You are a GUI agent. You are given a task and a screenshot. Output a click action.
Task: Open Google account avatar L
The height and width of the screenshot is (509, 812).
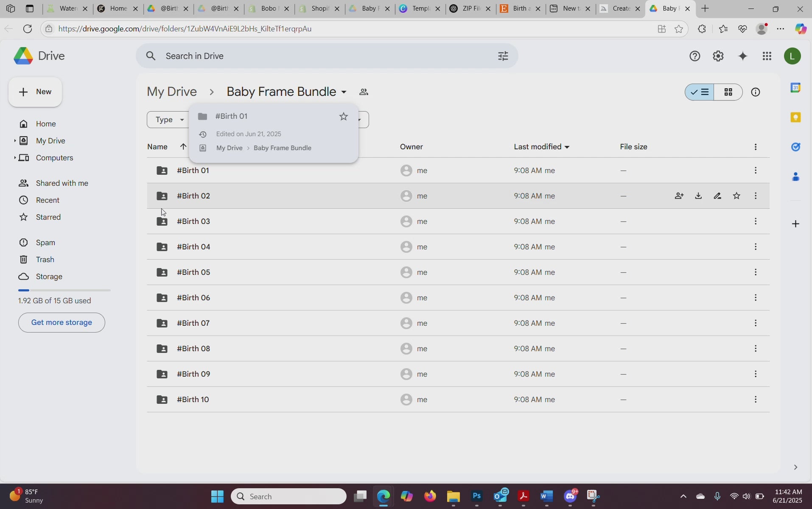[x=792, y=56]
